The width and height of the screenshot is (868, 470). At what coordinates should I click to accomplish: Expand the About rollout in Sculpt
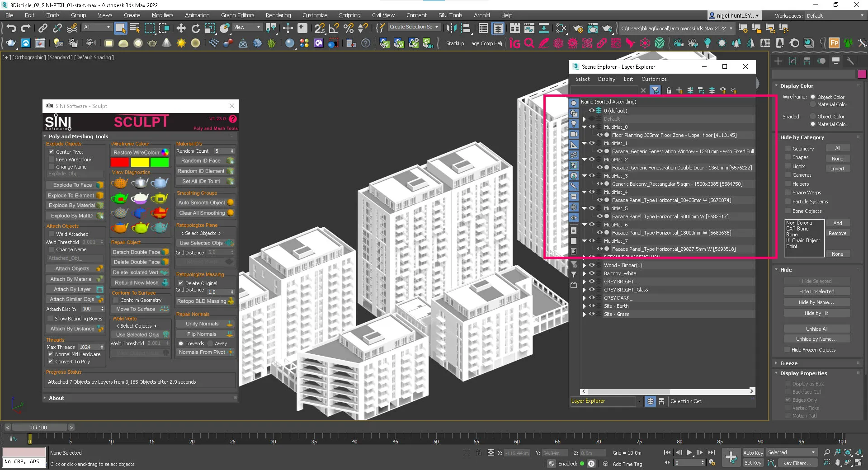[57, 398]
